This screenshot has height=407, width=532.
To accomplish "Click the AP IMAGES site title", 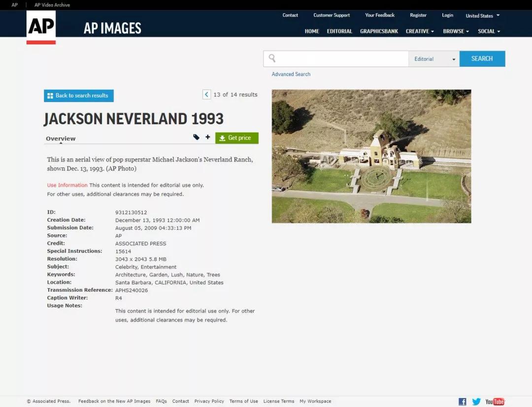I will (x=112, y=28).
